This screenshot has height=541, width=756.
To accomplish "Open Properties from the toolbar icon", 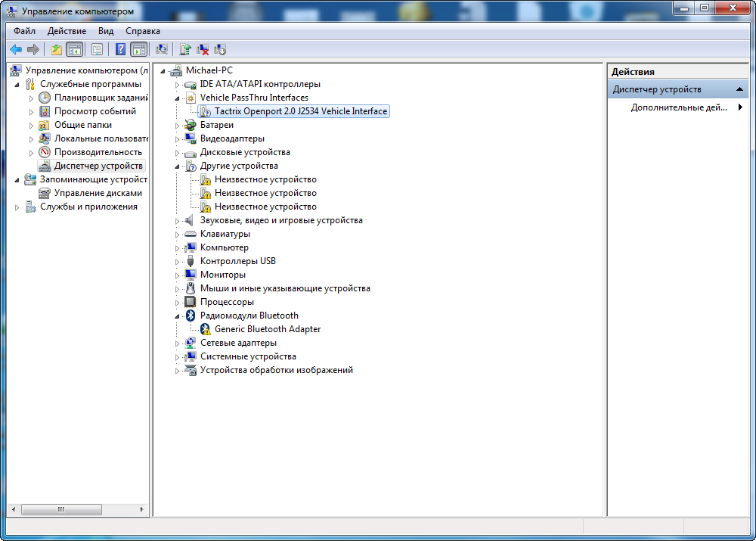I will [97, 50].
